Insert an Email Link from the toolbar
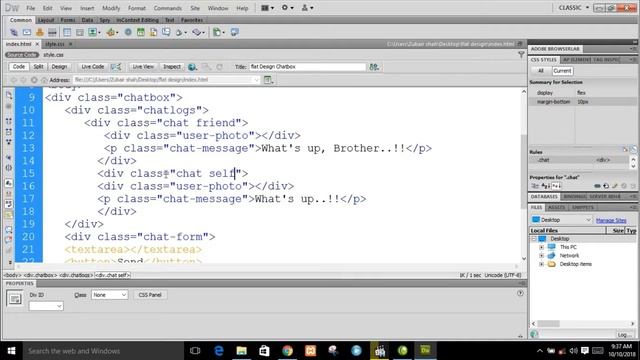The height and width of the screenshot is (360, 640). 27,32
